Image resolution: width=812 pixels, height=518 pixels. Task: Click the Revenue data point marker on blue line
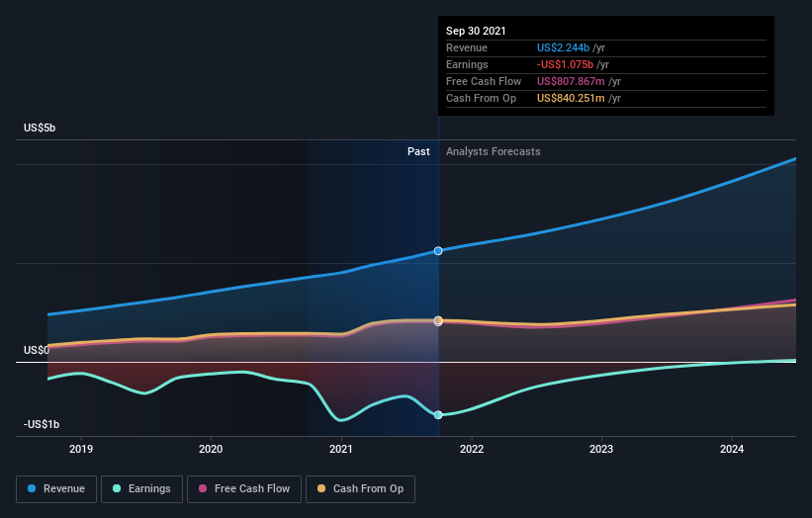[438, 251]
